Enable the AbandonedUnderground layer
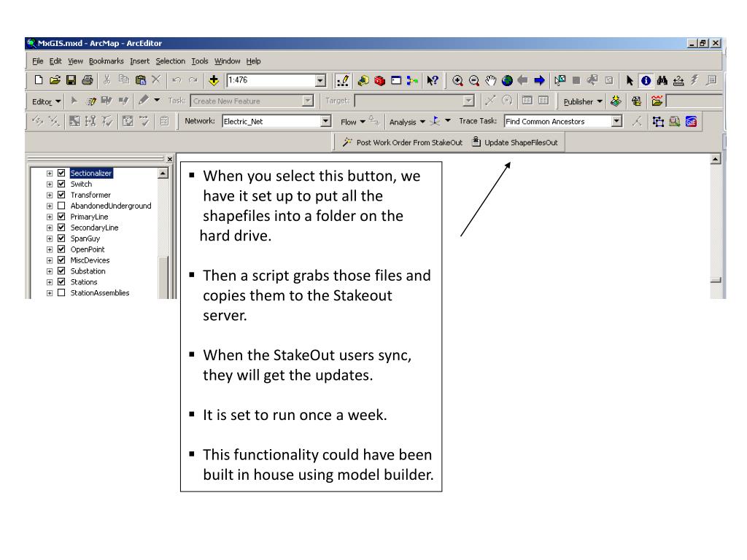Screen dimensions: 747x560 click(x=61, y=206)
